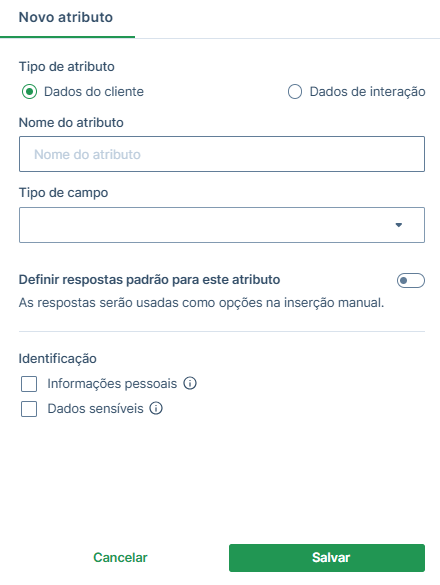
Task: Open info tooltip for Informações pessoais
Action: tap(190, 383)
